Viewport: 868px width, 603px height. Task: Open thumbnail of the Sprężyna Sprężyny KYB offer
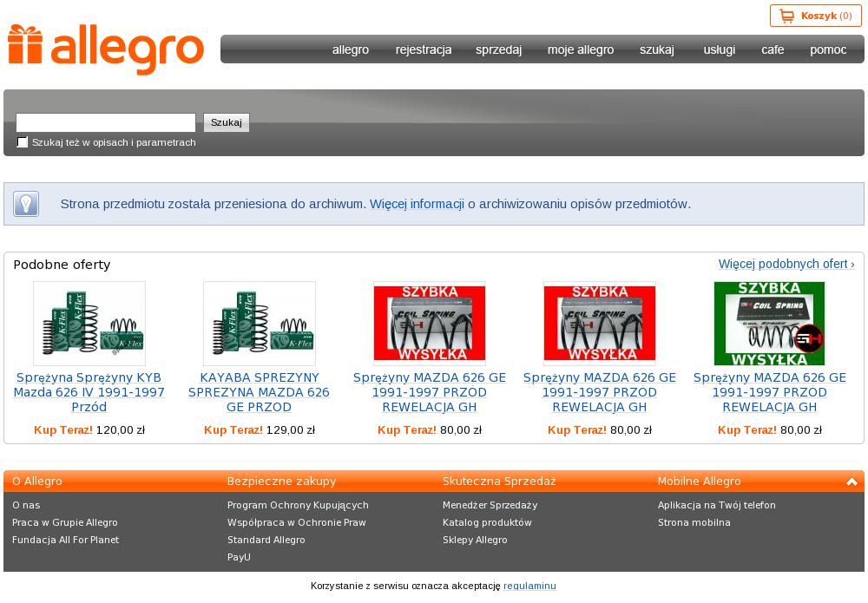click(x=89, y=324)
